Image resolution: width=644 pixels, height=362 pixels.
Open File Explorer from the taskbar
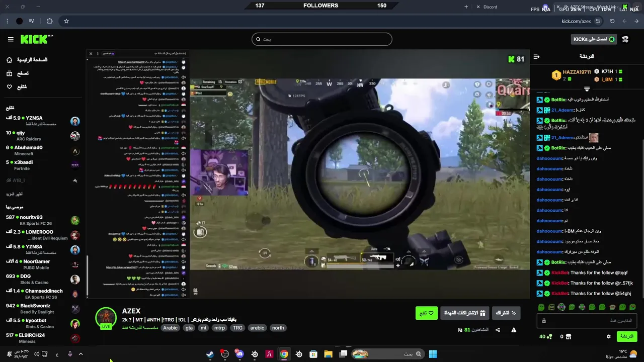(x=328, y=354)
